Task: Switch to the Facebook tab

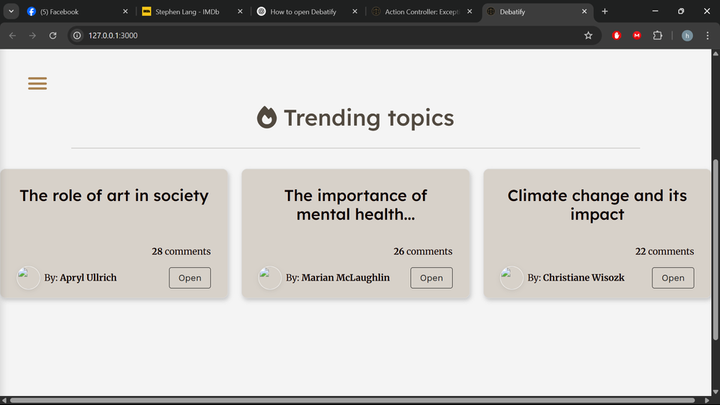Action: click(75, 12)
